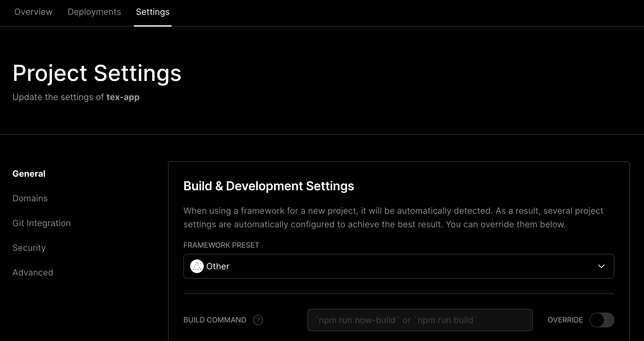Click the FRAMEWORK PRESET label

(221, 245)
